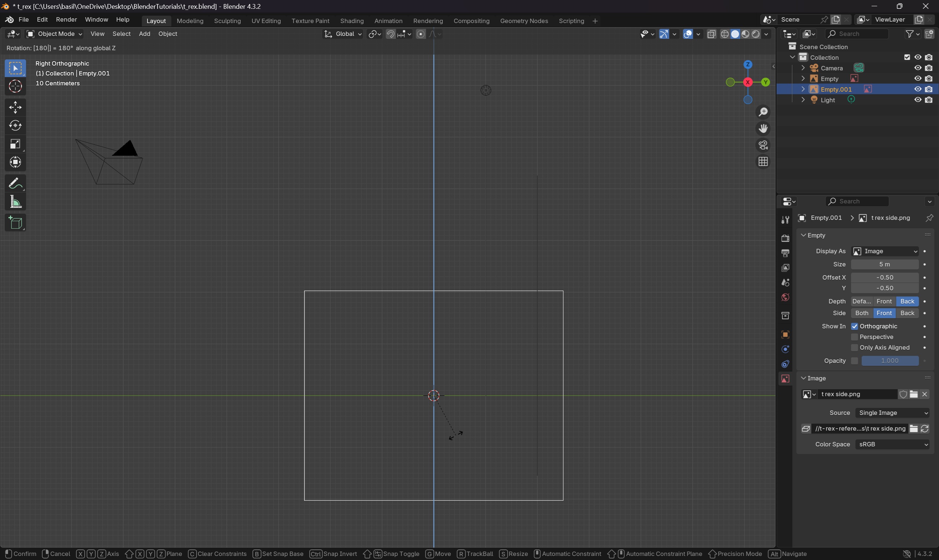
Task: Open the Color Space dropdown
Action: click(892, 444)
